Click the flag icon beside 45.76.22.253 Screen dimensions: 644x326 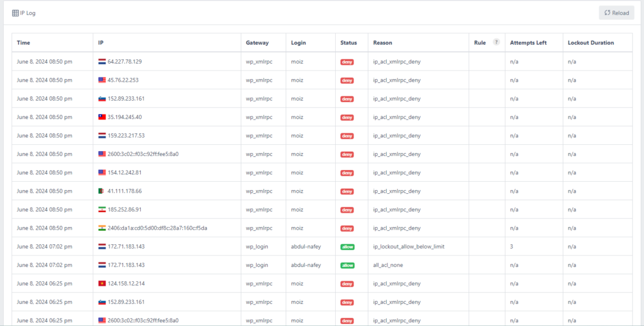(x=102, y=80)
